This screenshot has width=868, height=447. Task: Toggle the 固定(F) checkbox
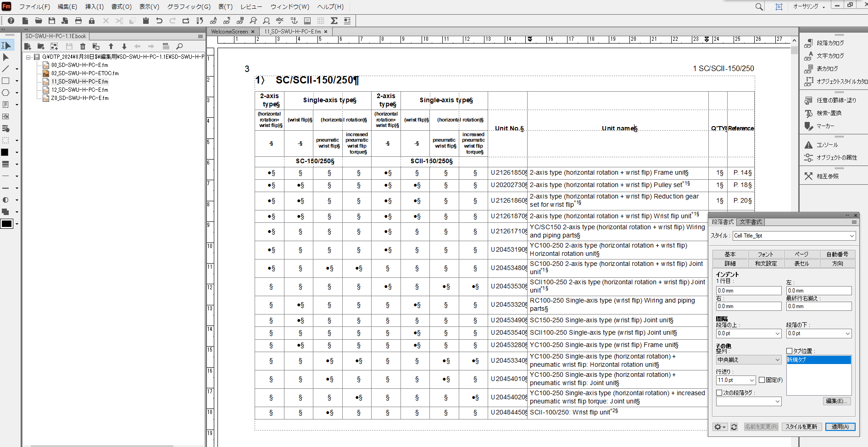[762, 380]
